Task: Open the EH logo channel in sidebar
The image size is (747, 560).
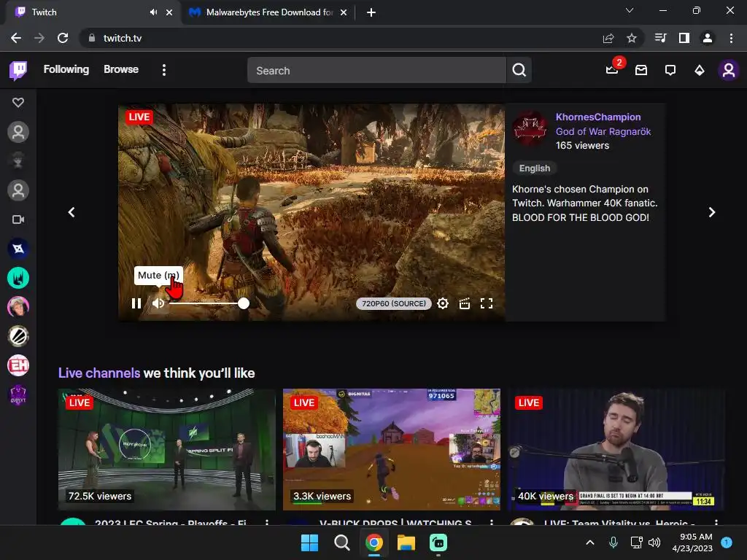Action: pyautogui.click(x=18, y=365)
